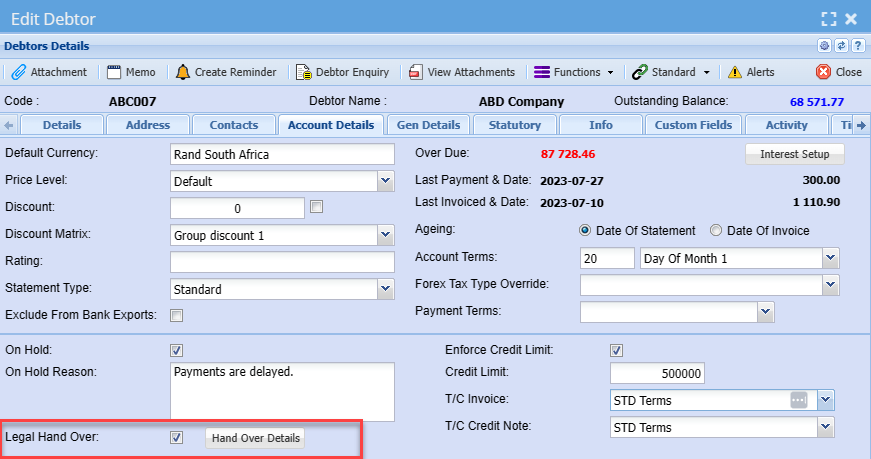Select Date Of Statement ageing option
This screenshot has width=871, height=459.
pos(585,231)
